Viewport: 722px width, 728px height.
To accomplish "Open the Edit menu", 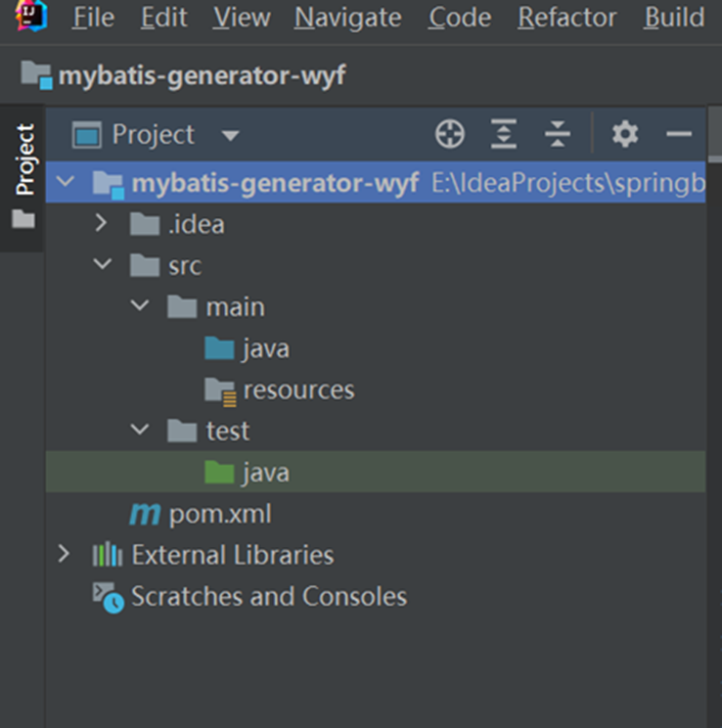I will [164, 18].
